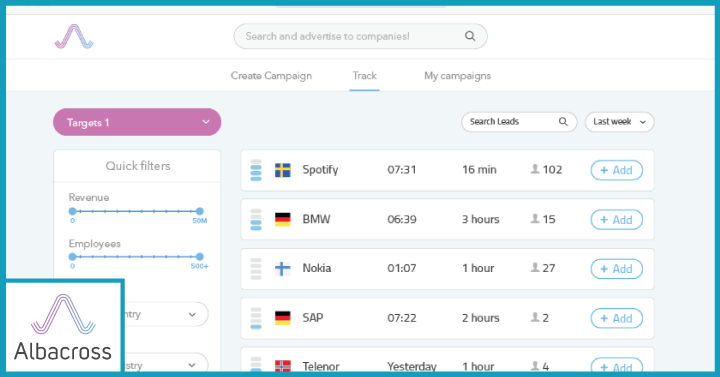
Task: Add Nokia with the Add button
Action: (616, 269)
